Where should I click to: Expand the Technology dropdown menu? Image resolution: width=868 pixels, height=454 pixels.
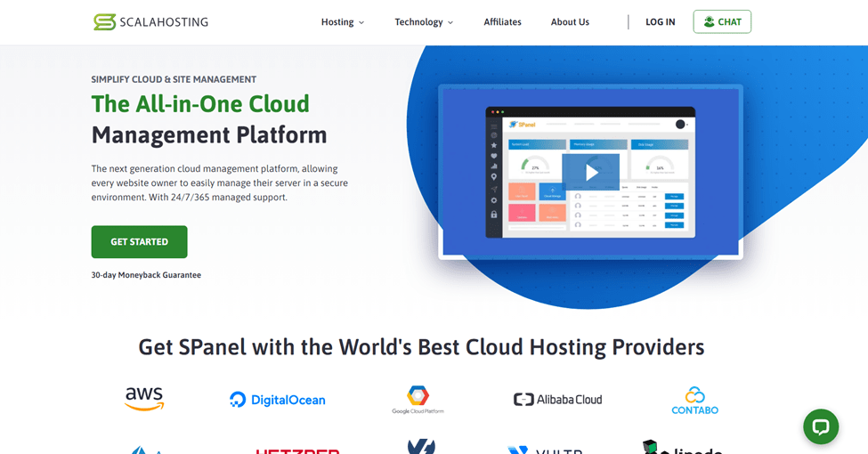pyautogui.click(x=424, y=22)
